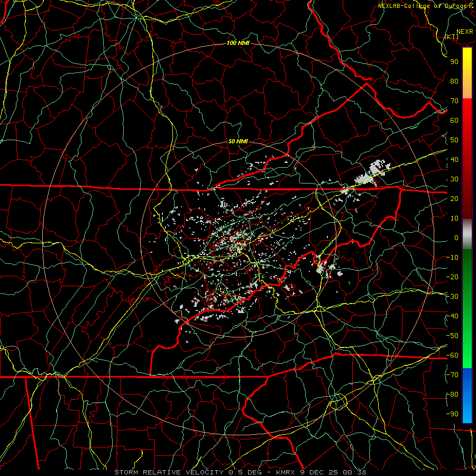Click the "00:38" timestamp text
This screenshot has width=476, height=476.
click(354, 472)
